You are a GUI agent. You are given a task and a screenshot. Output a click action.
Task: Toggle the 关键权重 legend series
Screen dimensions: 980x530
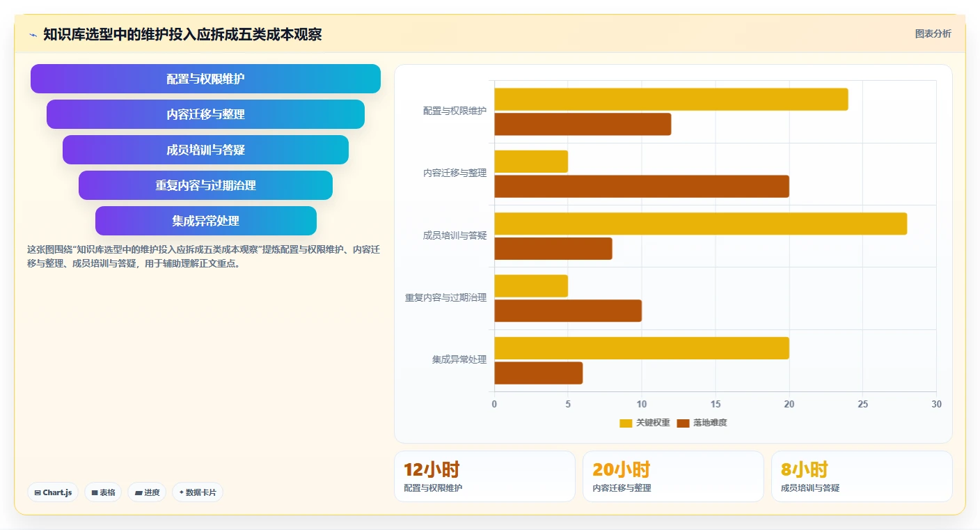click(645, 423)
